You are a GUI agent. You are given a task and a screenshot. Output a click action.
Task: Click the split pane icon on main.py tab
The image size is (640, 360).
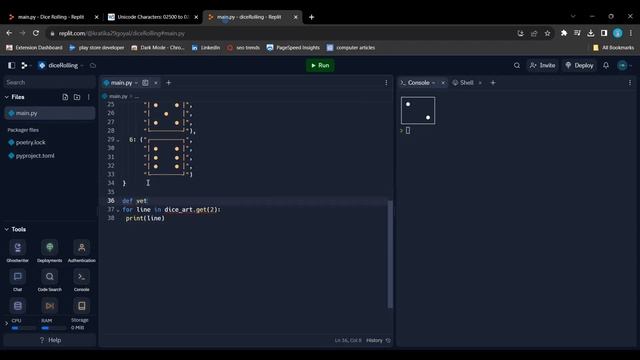[x=145, y=83]
